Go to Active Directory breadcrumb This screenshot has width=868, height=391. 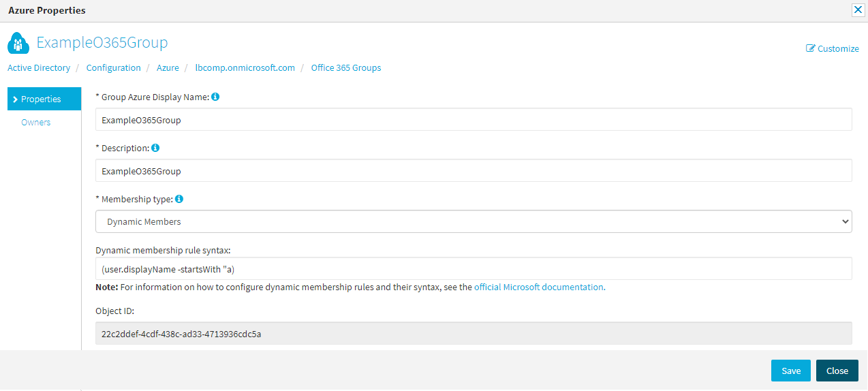[39, 68]
